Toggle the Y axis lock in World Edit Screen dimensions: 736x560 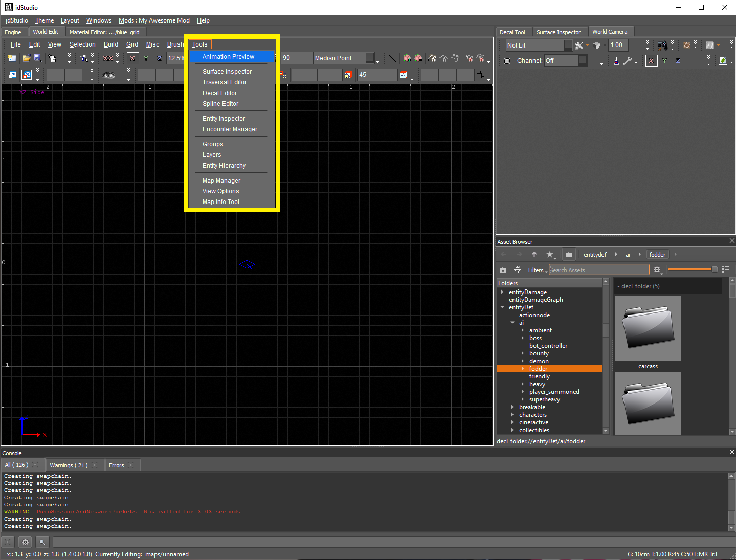146,58
